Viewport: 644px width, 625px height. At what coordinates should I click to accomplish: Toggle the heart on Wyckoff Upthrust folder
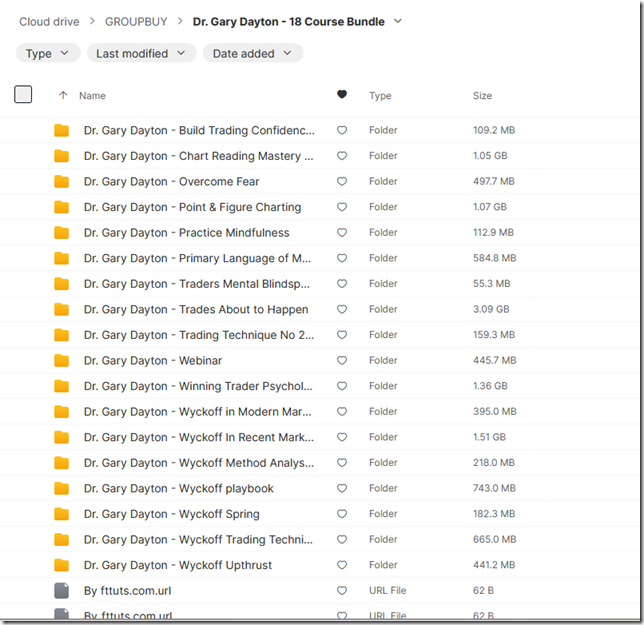342,565
